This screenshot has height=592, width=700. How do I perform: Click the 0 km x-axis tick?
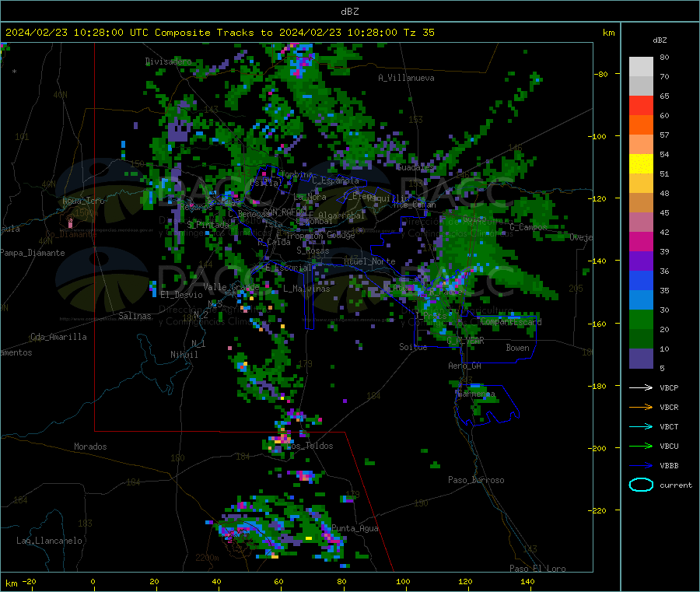(x=93, y=581)
